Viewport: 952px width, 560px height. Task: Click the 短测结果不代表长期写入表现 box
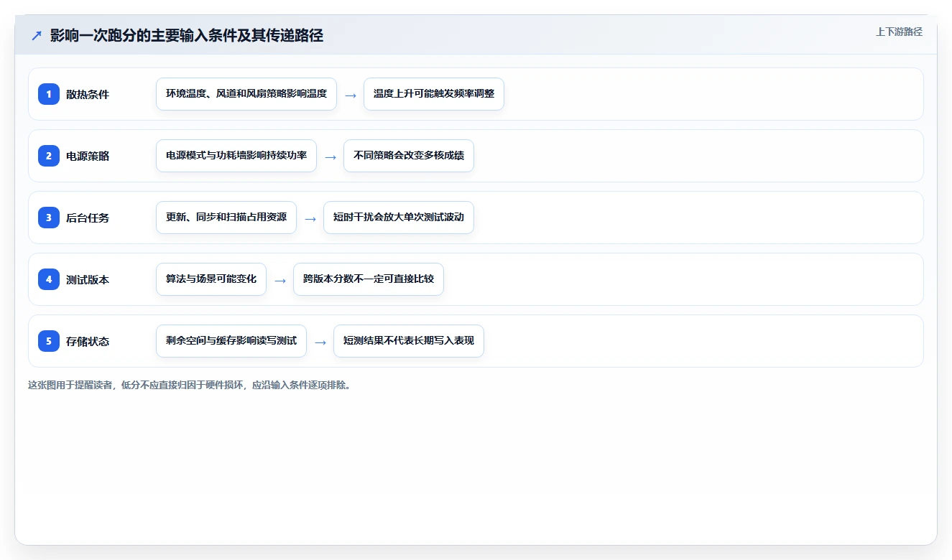(409, 341)
